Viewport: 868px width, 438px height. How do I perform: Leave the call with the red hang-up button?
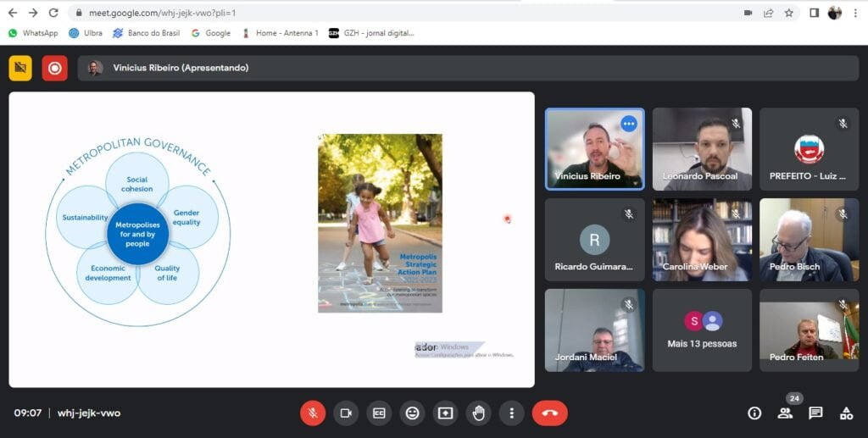click(549, 413)
